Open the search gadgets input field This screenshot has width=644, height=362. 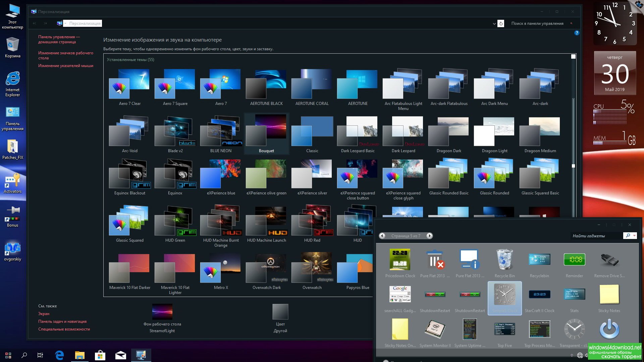[597, 236]
